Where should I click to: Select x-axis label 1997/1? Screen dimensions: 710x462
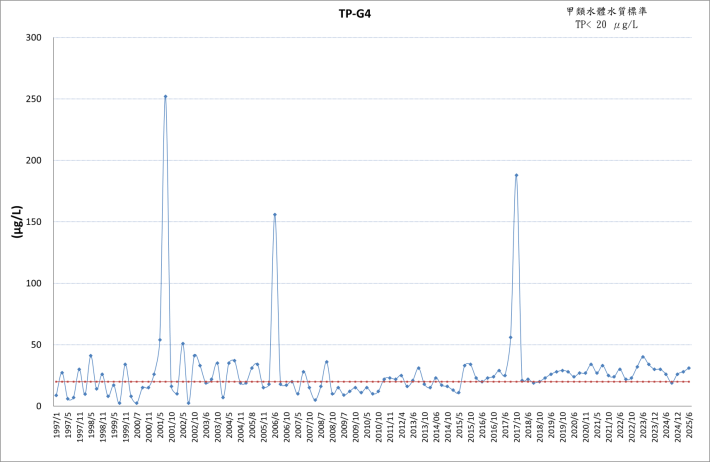point(57,425)
